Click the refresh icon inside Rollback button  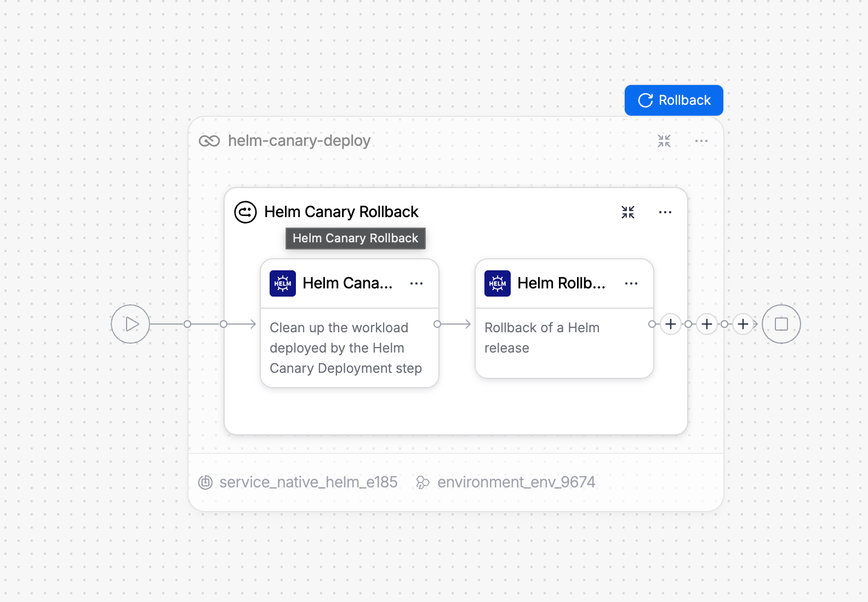point(646,100)
